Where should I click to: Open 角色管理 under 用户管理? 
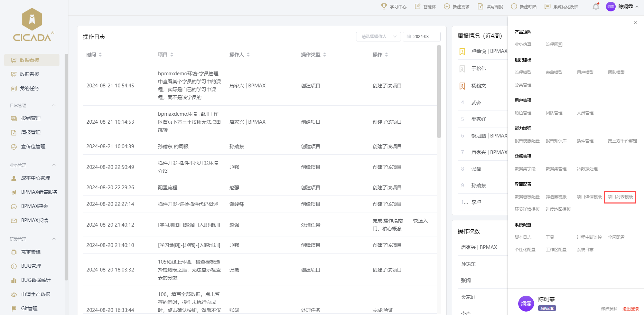point(523,113)
